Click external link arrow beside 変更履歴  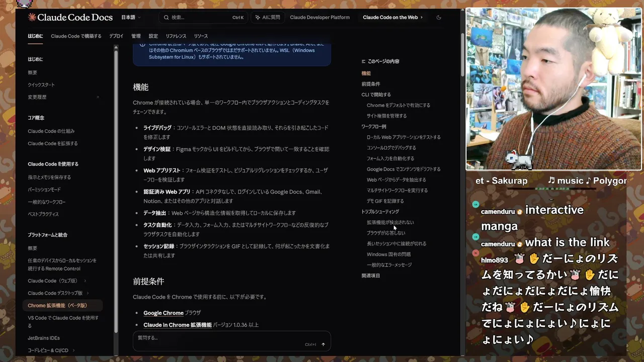(x=98, y=97)
